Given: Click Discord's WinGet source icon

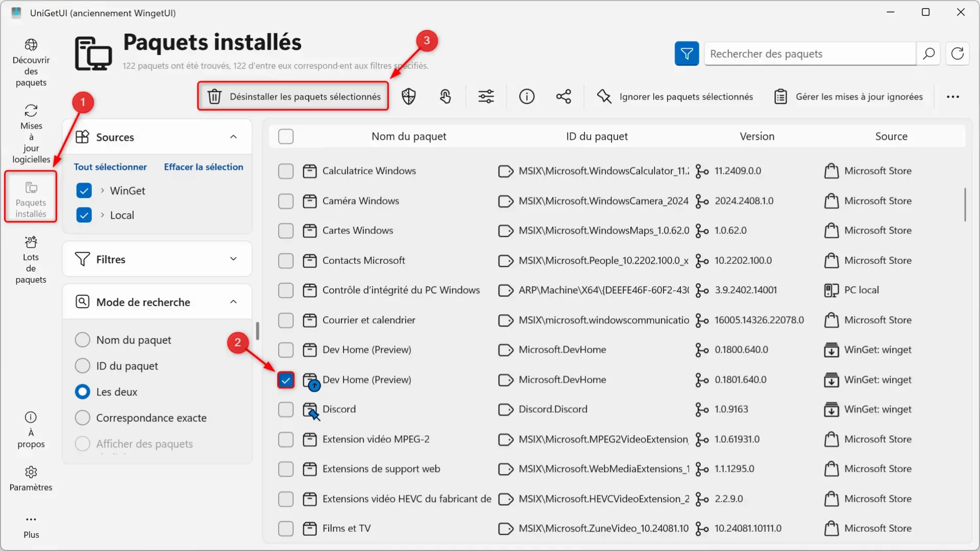Looking at the screenshot, I should (x=831, y=410).
